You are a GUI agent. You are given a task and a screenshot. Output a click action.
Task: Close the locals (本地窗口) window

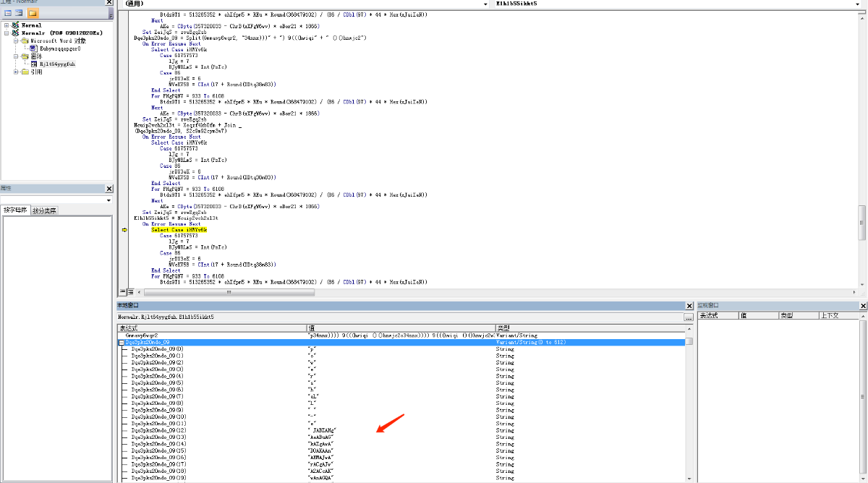click(x=690, y=306)
